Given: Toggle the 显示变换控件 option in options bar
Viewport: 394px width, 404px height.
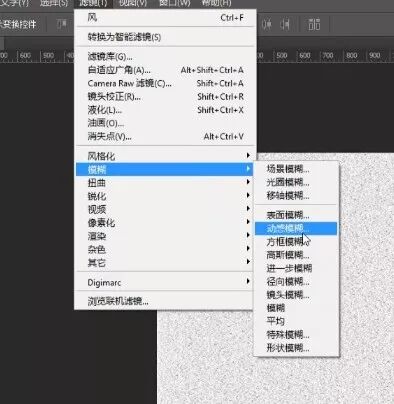Looking at the screenshot, I should 18,24.
